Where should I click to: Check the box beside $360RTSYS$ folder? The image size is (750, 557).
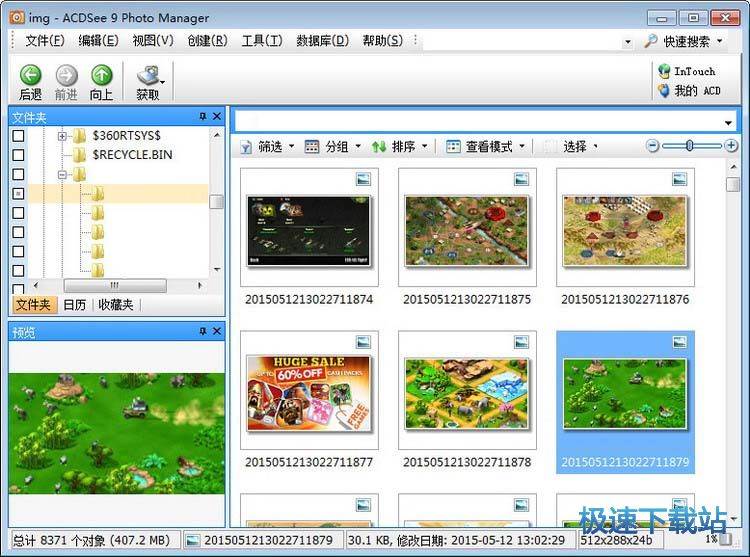(18, 135)
